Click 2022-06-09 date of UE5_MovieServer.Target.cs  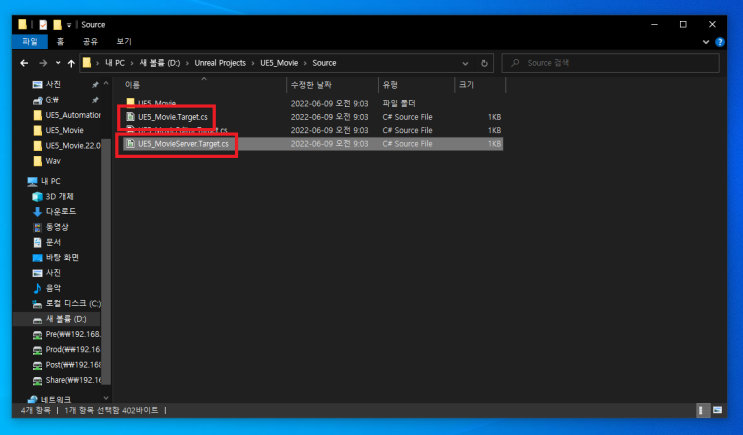[329, 144]
